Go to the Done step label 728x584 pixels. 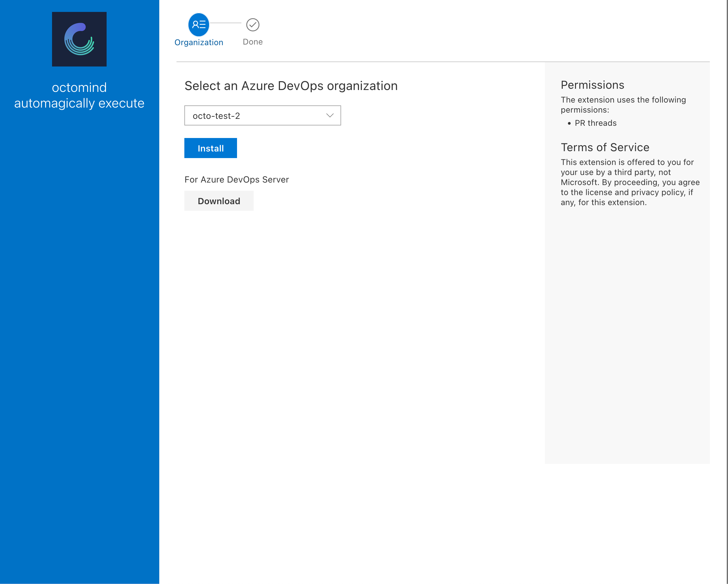[x=253, y=42]
